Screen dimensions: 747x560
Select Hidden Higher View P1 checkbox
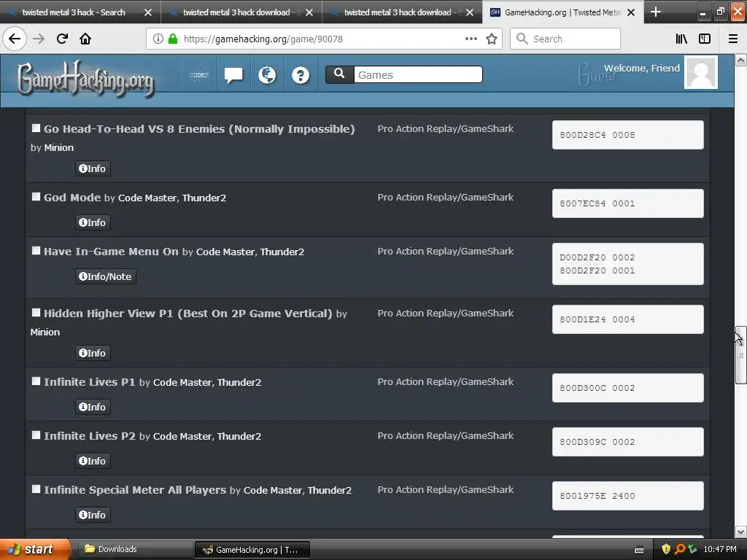tap(36, 312)
